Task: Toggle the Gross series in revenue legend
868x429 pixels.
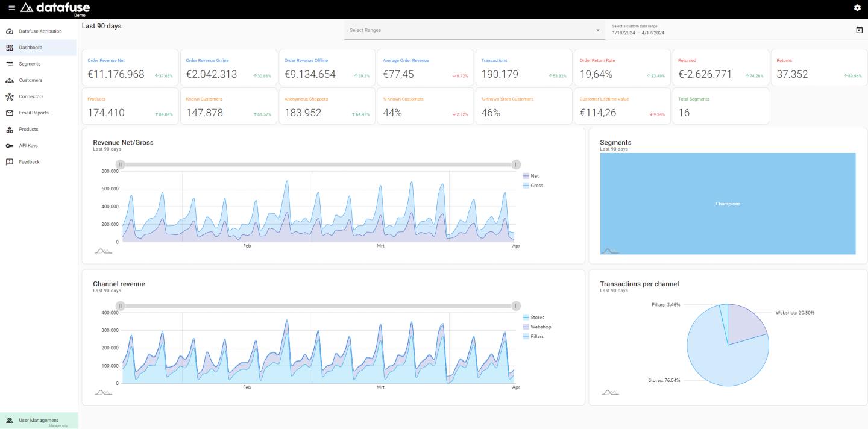Action: (532, 186)
